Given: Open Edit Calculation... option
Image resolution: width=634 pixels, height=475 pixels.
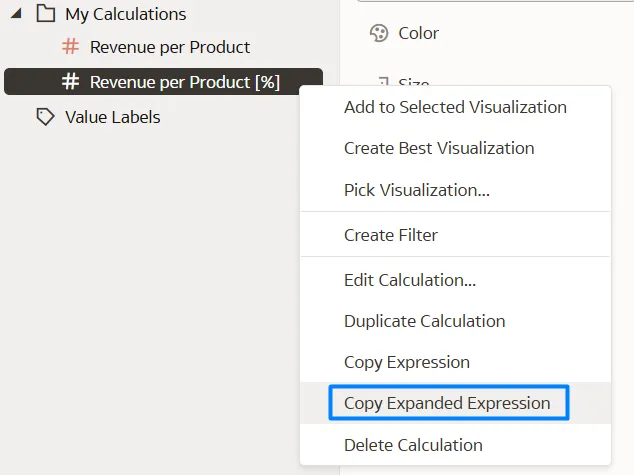Looking at the screenshot, I should click(x=410, y=281).
